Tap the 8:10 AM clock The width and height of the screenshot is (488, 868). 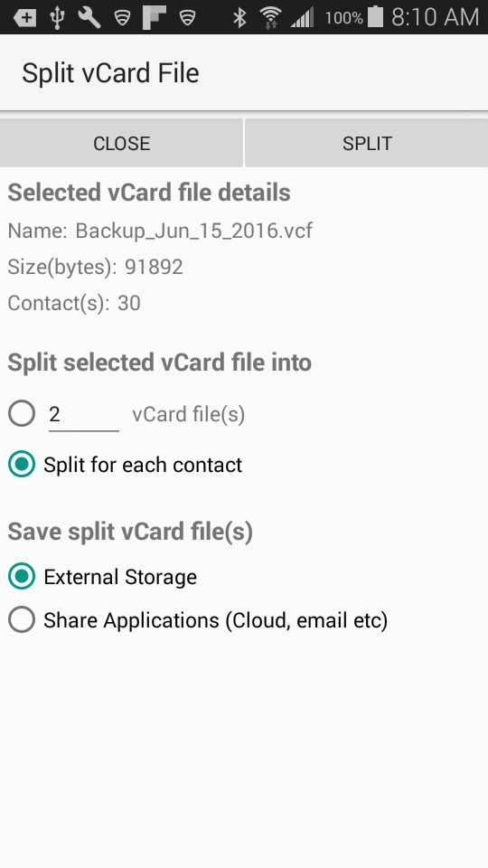(x=435, y=17)
